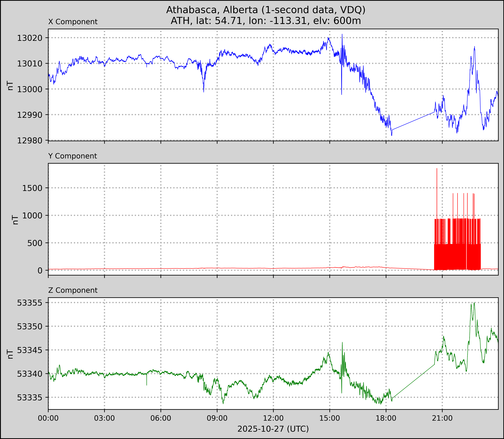
Task: Click the 21:00 time axis label
Action: click(442, 418)
